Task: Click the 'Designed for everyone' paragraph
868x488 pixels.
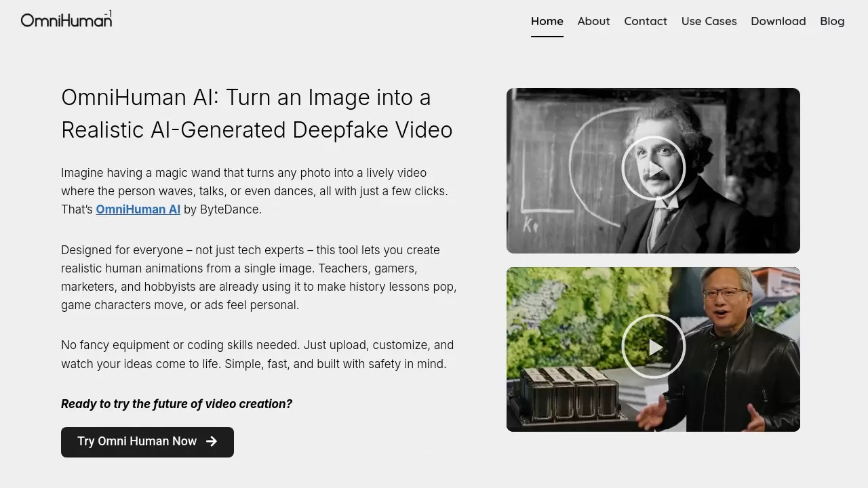Action: (259, 278)
